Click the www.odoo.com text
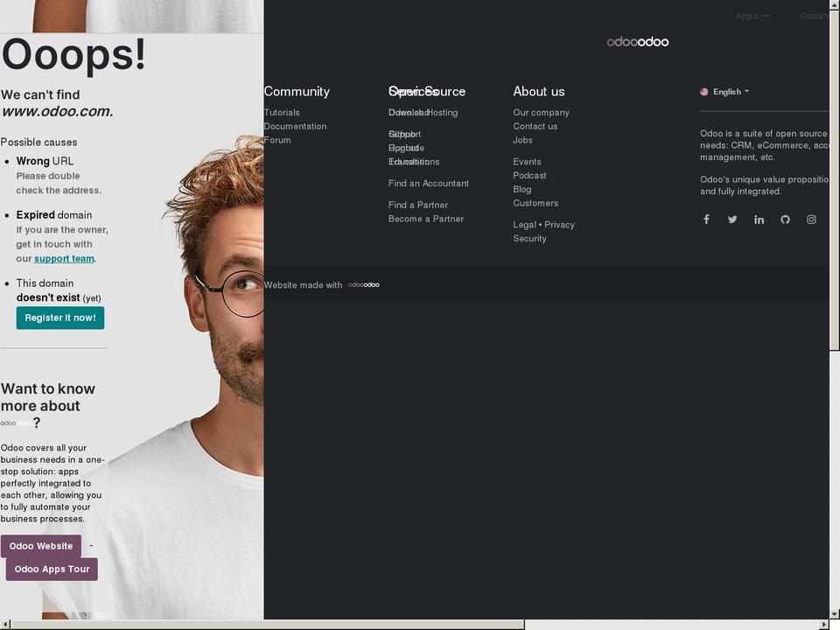This screenshot has width=840, height=630. tap(57, 111)
